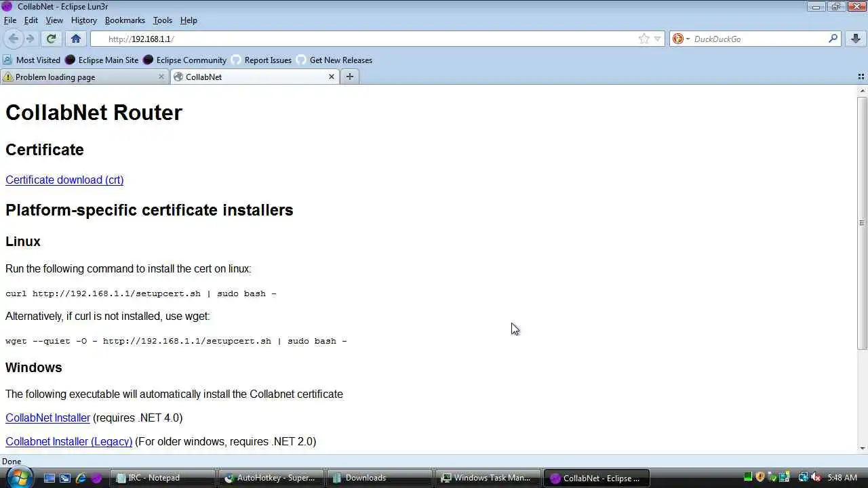
Task: Click the search magnifier icon
Action: pyautogui.click(x=833, y=39)
